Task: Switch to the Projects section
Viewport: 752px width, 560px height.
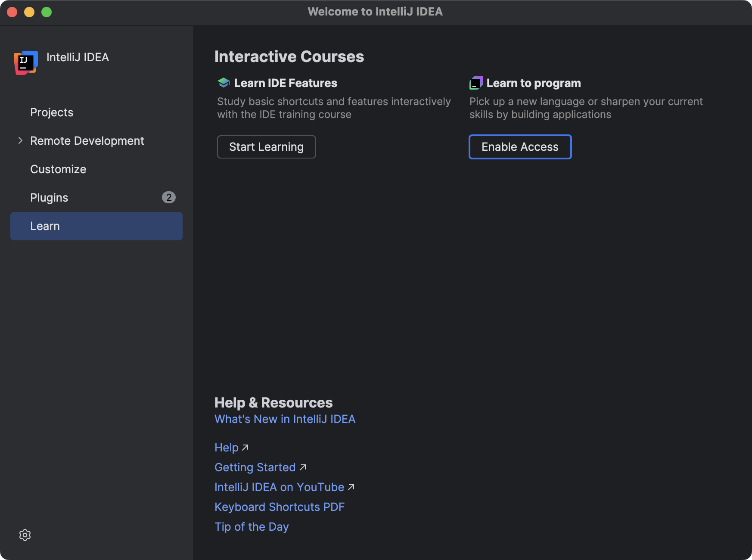Action: 51,112
